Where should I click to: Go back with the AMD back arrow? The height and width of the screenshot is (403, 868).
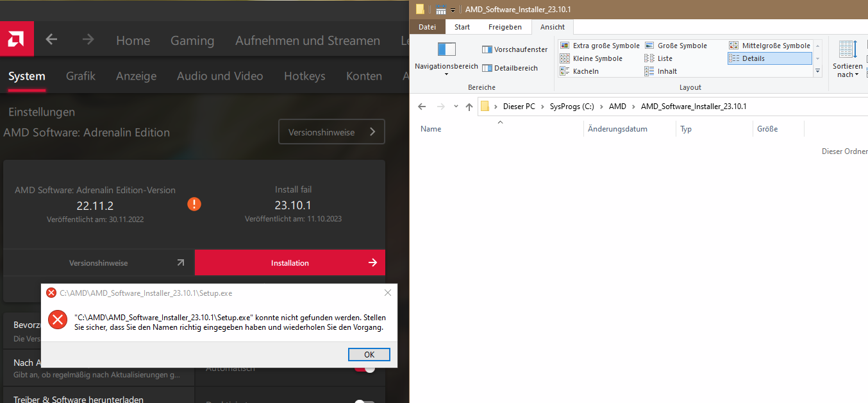tap(52, 39)
